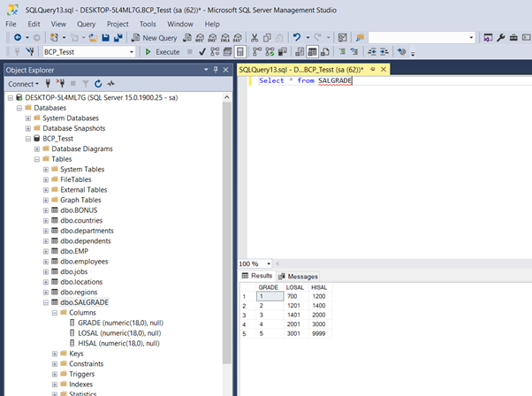Open the Tools menu

click(148, 24)
